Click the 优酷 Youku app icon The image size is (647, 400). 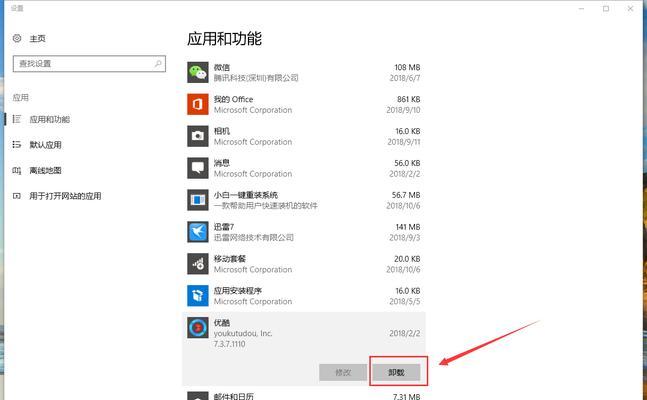pyautogui.click(x=198, y=328)
